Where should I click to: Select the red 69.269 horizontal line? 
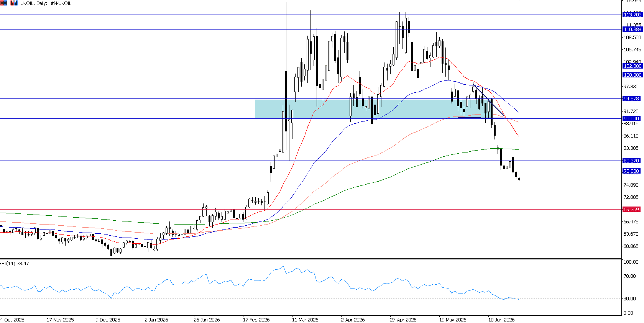pos(310,209)
